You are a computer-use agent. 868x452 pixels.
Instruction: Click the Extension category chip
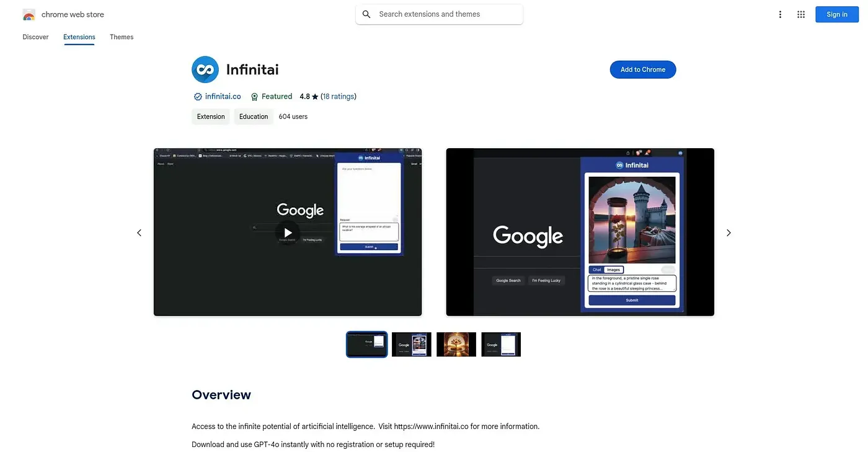(211, 117)
